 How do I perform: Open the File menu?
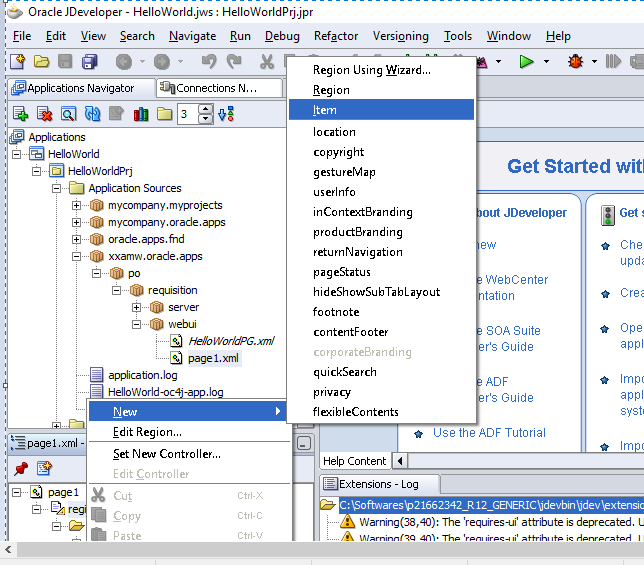pos(22,36)
